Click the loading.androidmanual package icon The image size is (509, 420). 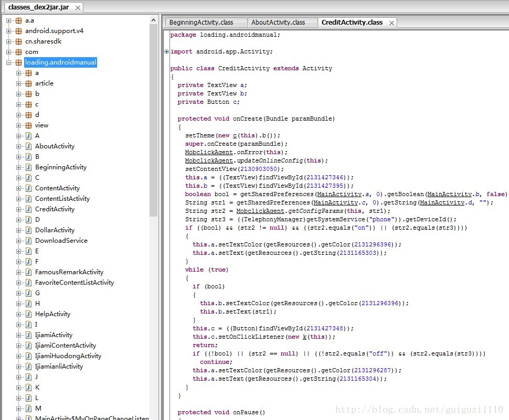[18, 62]
